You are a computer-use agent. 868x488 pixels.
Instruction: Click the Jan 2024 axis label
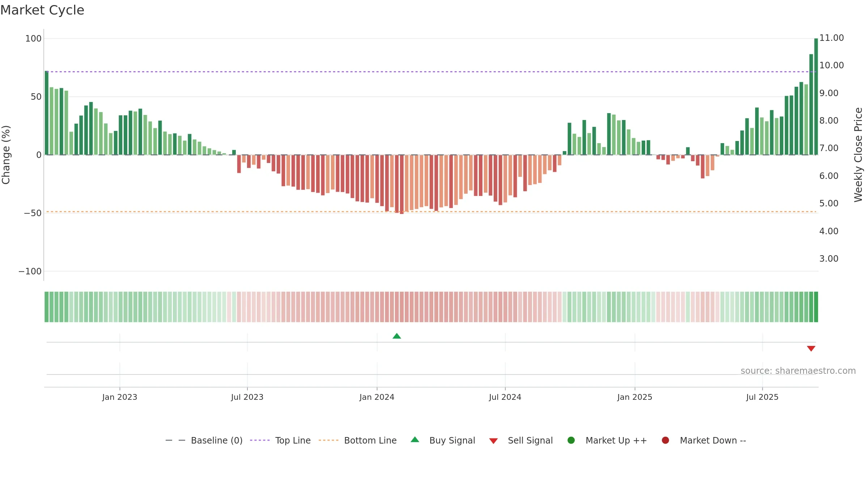[377, 397]
